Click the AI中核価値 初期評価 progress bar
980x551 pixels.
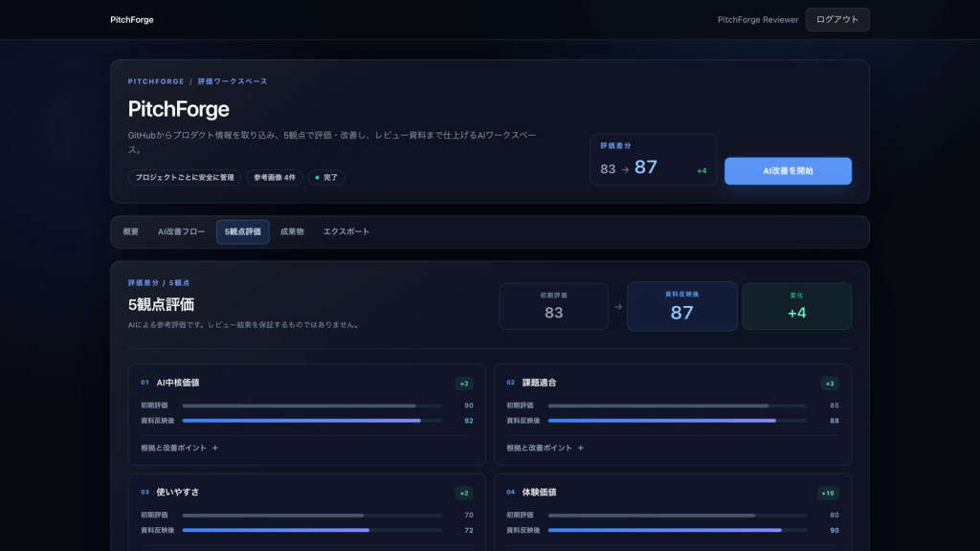(312, 406)
